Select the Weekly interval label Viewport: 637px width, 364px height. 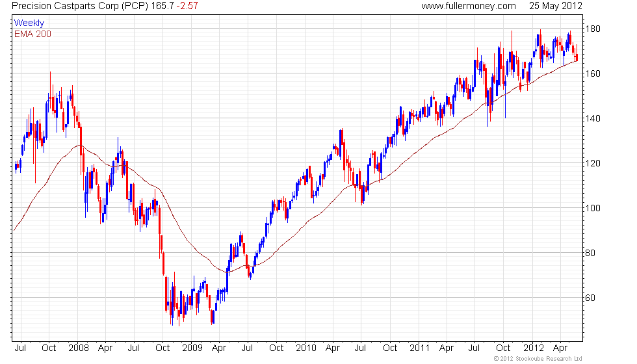click(29, 23)
